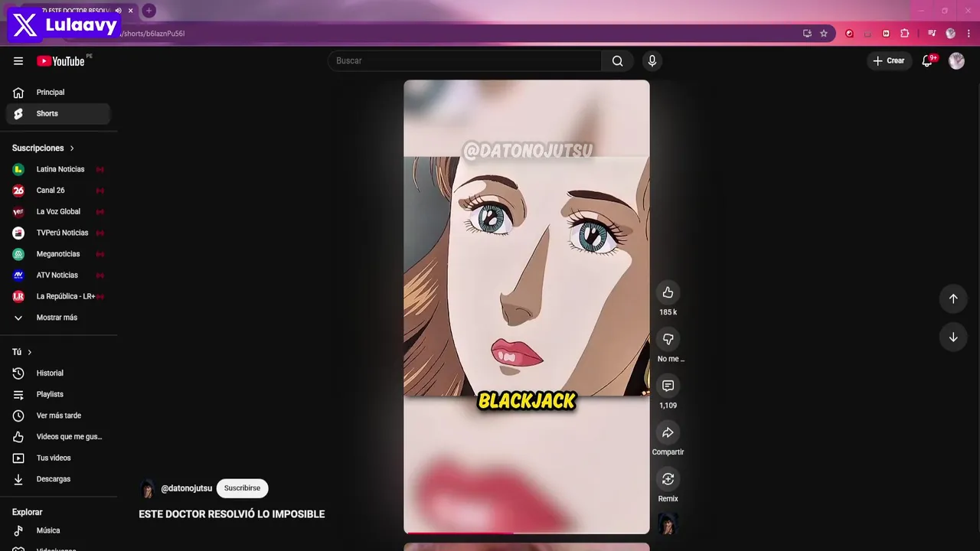Open the sound source thumbnail below Remix

point(668,524)
